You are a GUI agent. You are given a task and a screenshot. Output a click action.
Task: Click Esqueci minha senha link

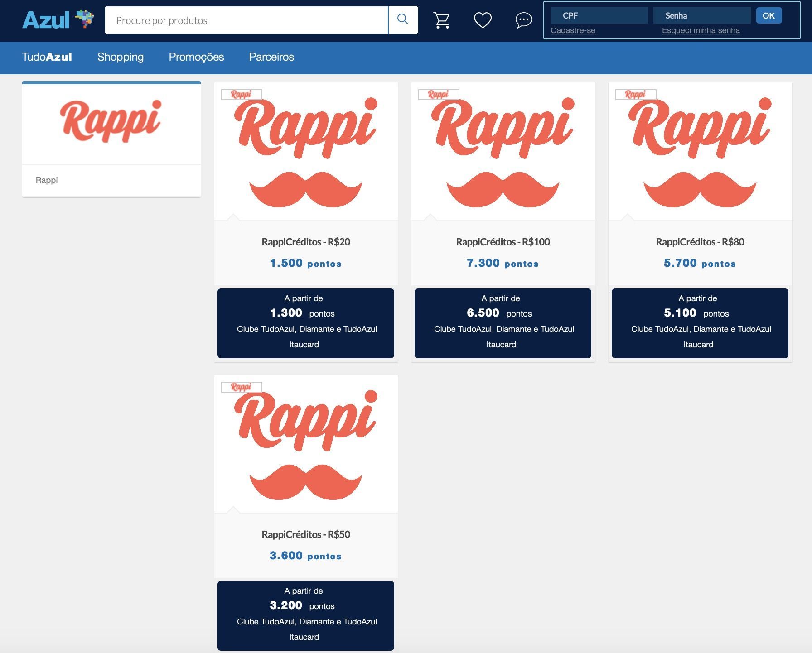(x=701, y=30)
